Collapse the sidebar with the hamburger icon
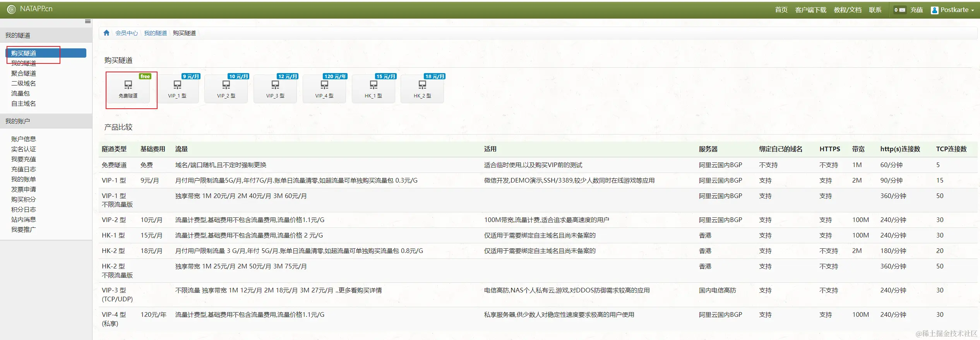This screenshot has height=340, width=980. pyautogui.click(x=88, y=21)
